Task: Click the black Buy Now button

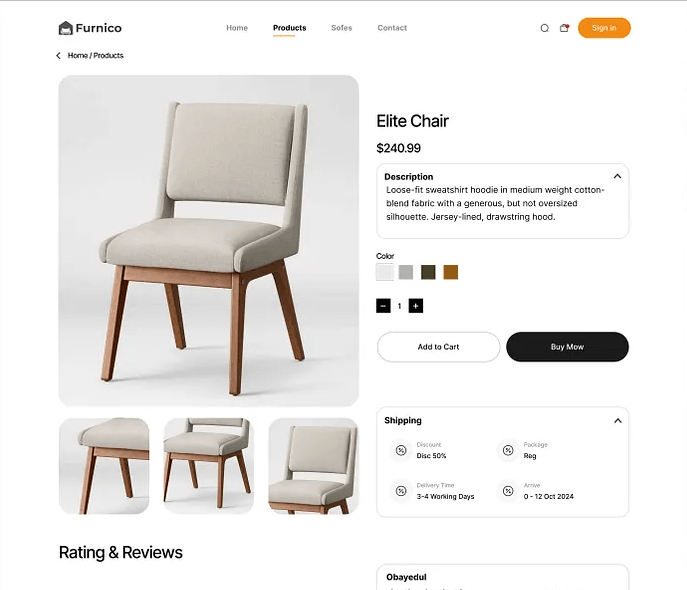Action: (567, 347)
